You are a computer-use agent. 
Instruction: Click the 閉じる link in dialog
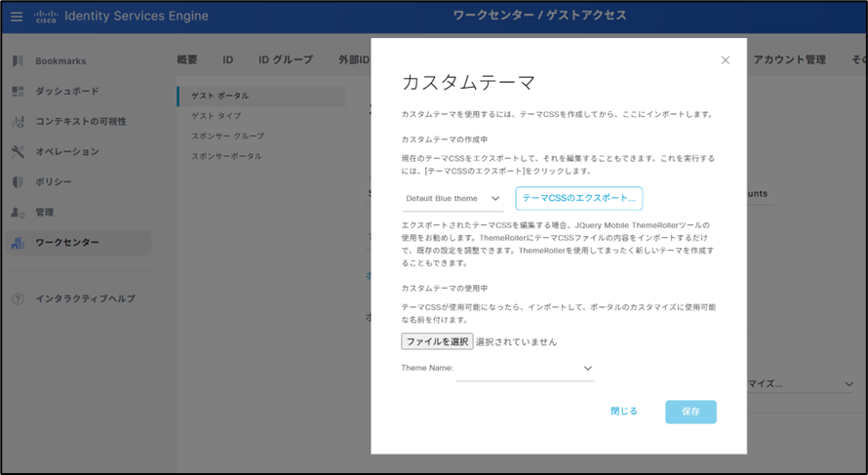[x=623, y=412]
